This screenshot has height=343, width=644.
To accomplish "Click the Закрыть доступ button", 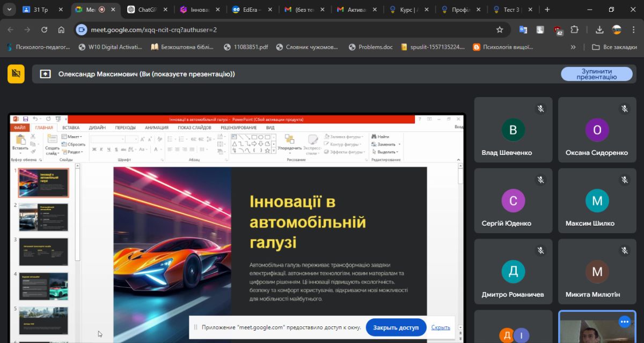I will click(396, 327).
